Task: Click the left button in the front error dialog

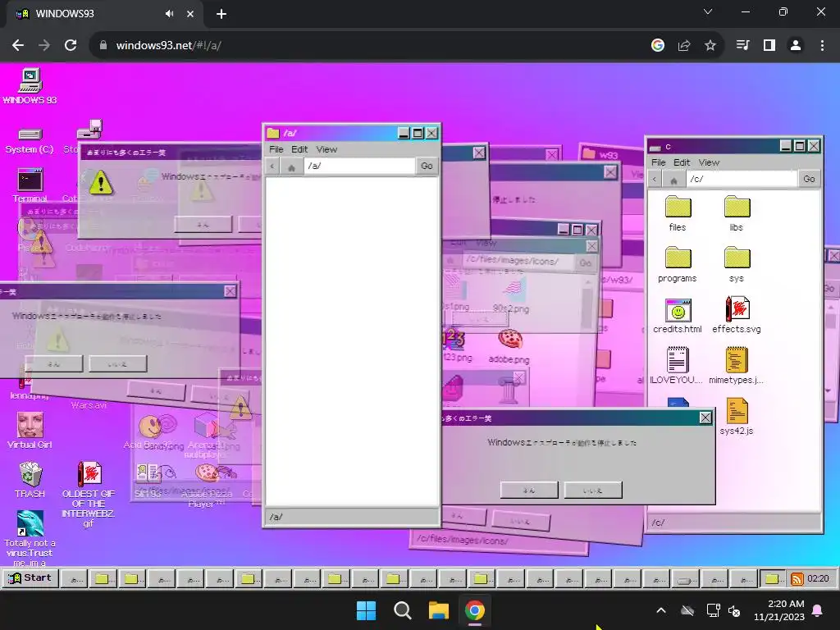Action: coord(529,490)
